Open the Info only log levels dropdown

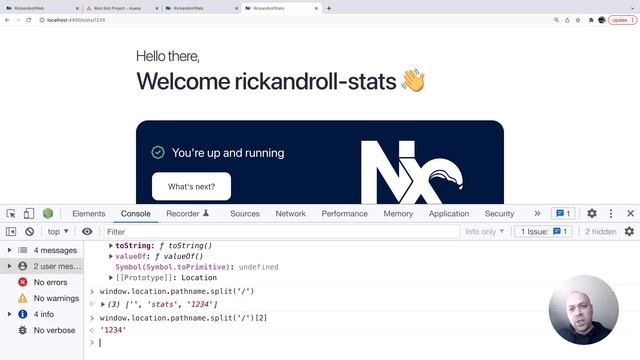pos(484,232)
